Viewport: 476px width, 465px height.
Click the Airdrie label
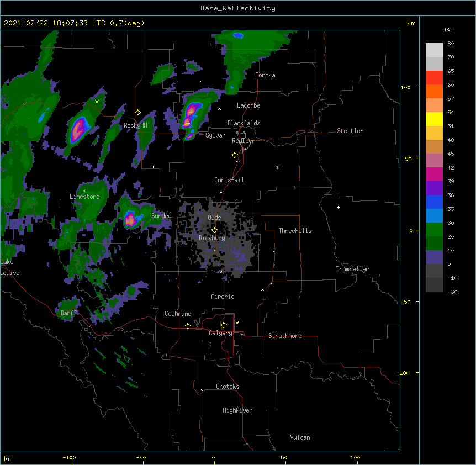[x=223, y=297]
